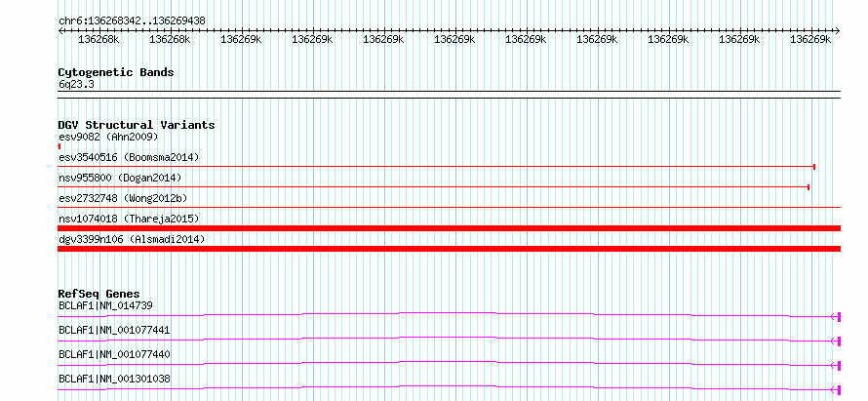
Task: Click the small red esv9082 variant glyph
Action: pos(59,146)
